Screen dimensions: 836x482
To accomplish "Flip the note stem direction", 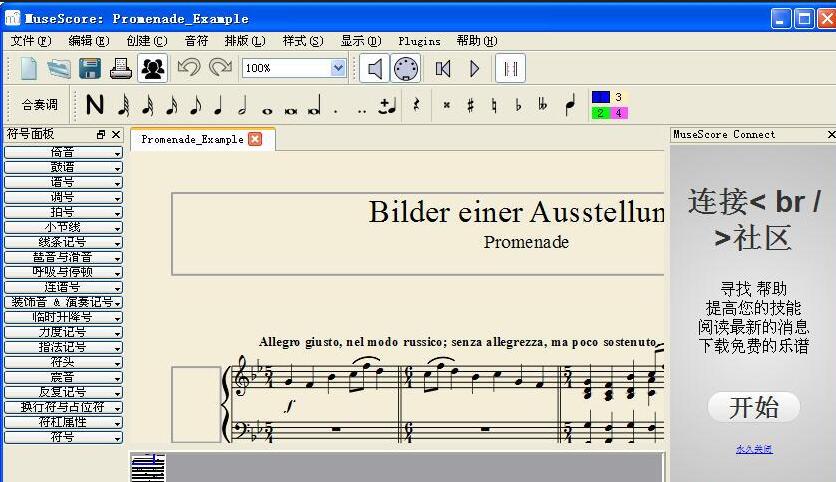I will [x=570, y=105].
